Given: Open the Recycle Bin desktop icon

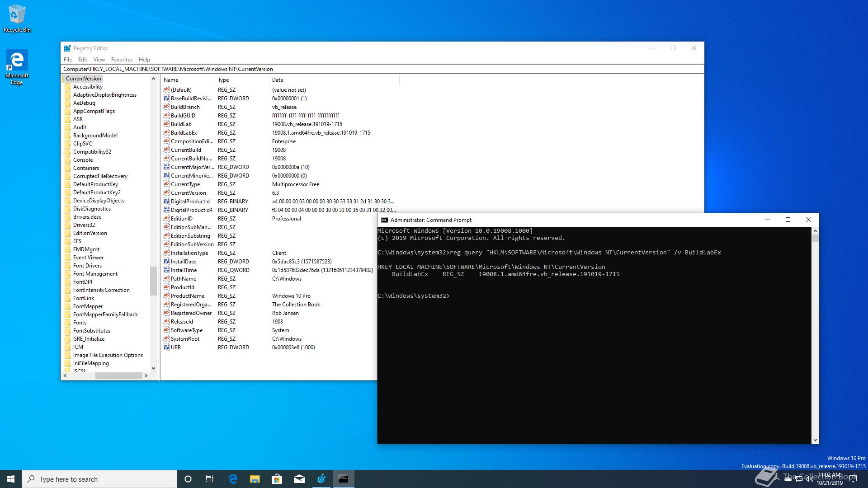Looking at the screenshot, I should click(x=17, y=19).
